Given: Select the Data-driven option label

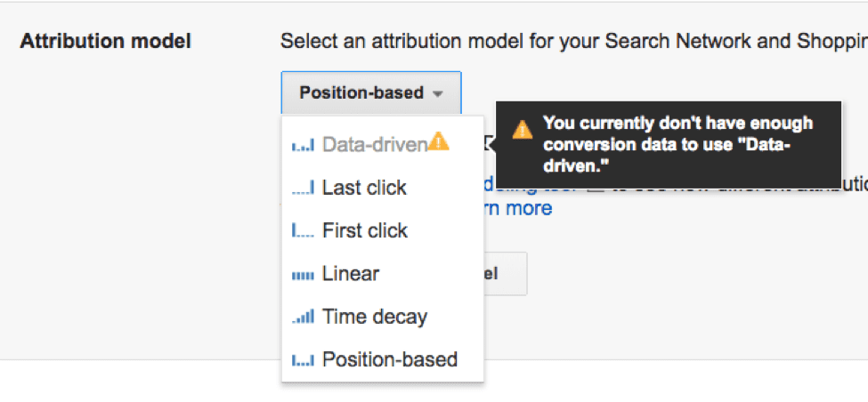Looking at the screenshot, I should [375, 145].
